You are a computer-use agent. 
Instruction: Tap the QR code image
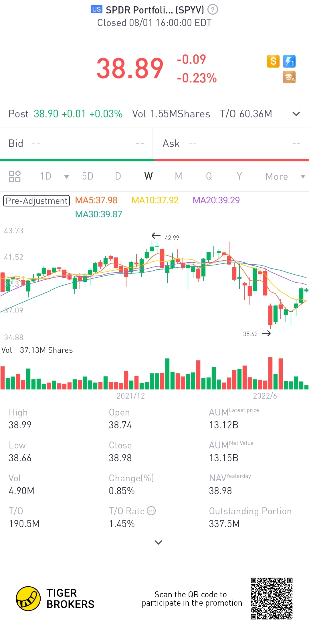coord(272,599)
